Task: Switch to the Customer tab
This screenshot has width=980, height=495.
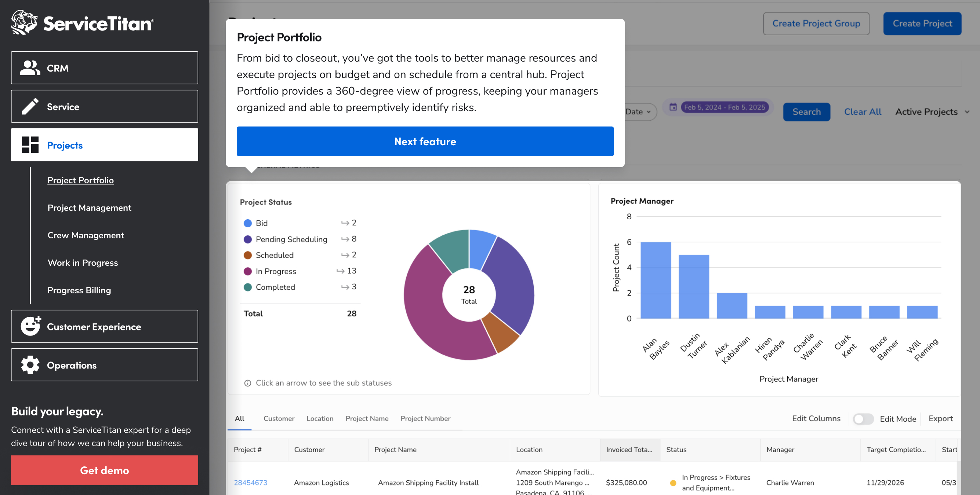Action: (x=279, y=418)
